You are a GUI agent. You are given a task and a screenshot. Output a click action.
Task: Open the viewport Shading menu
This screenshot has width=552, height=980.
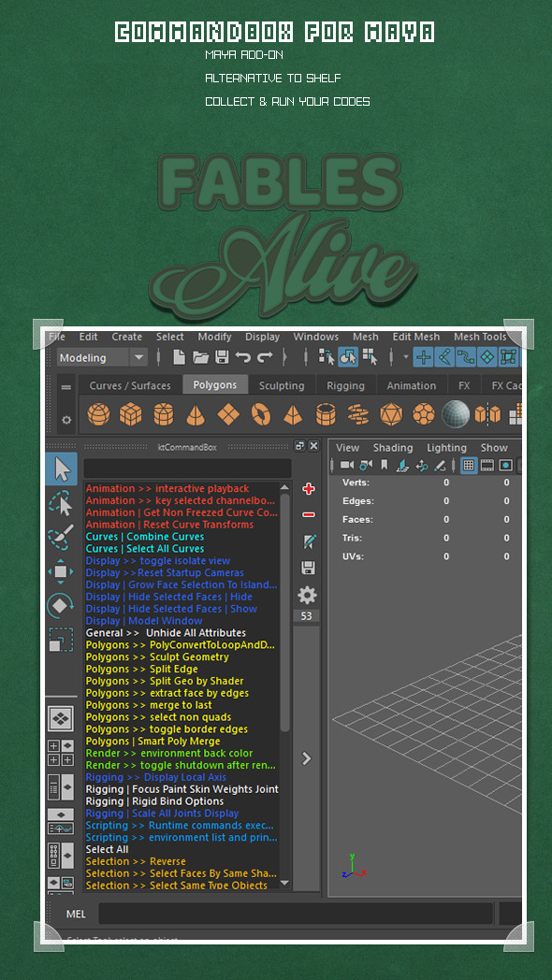(x=393, y=448)
